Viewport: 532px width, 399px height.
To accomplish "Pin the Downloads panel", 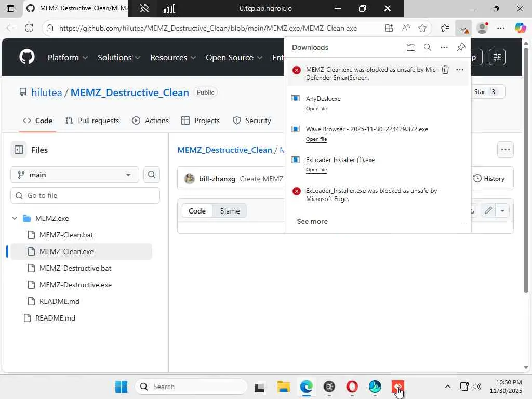I will click(x=461, y=47).
